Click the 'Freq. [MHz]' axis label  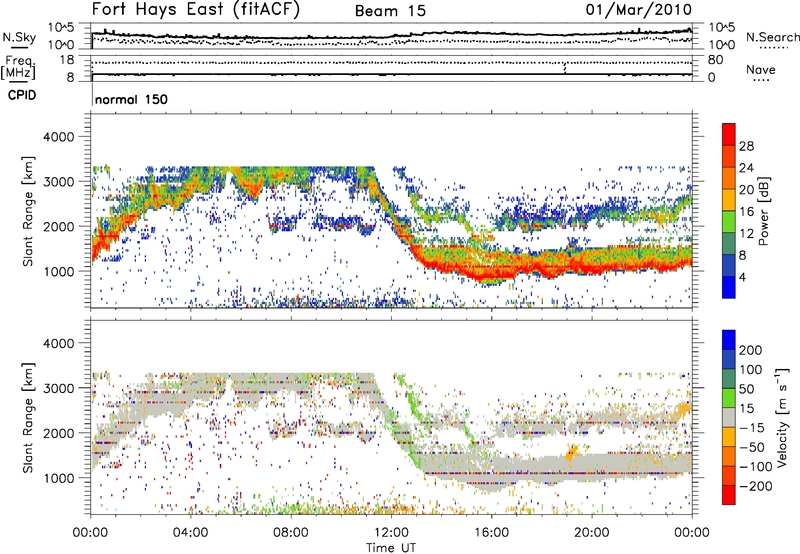(x=18, y=68)
